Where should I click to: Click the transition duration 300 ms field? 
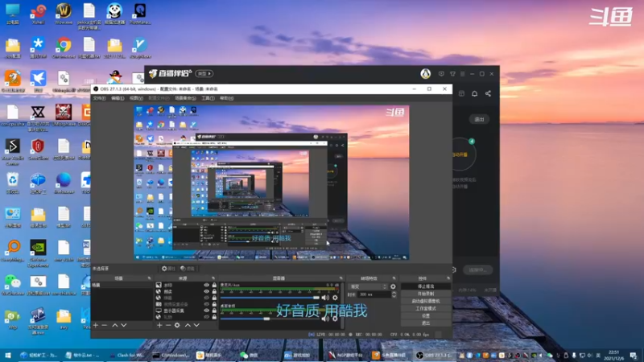[374, 294]
